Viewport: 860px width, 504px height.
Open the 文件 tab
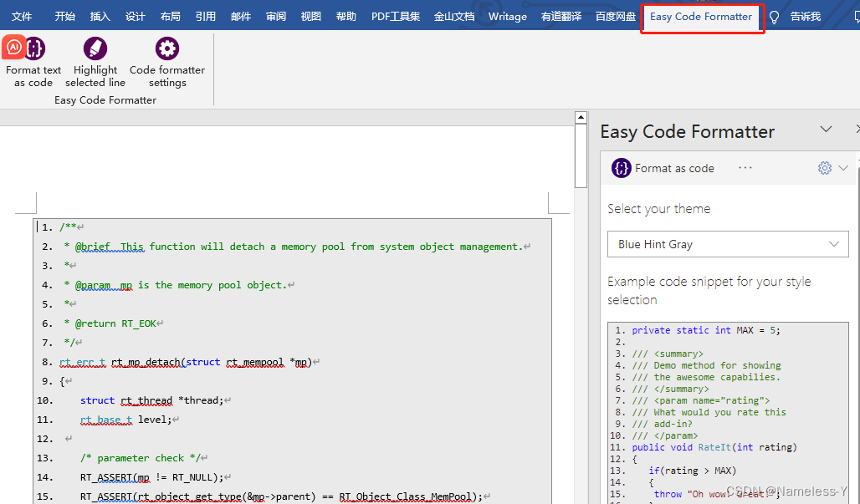pyautogui.click(x=22, y=17)
